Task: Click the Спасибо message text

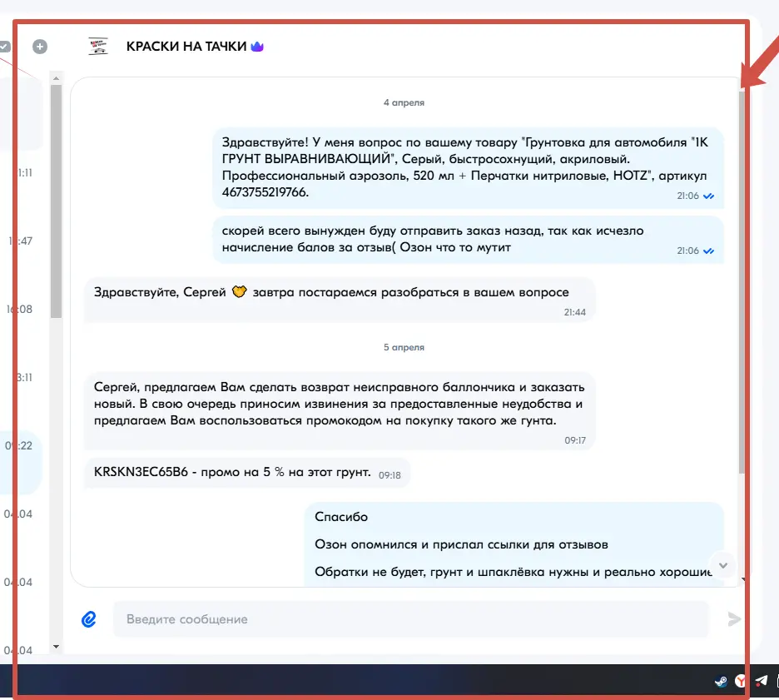Action: pos(341,517)
